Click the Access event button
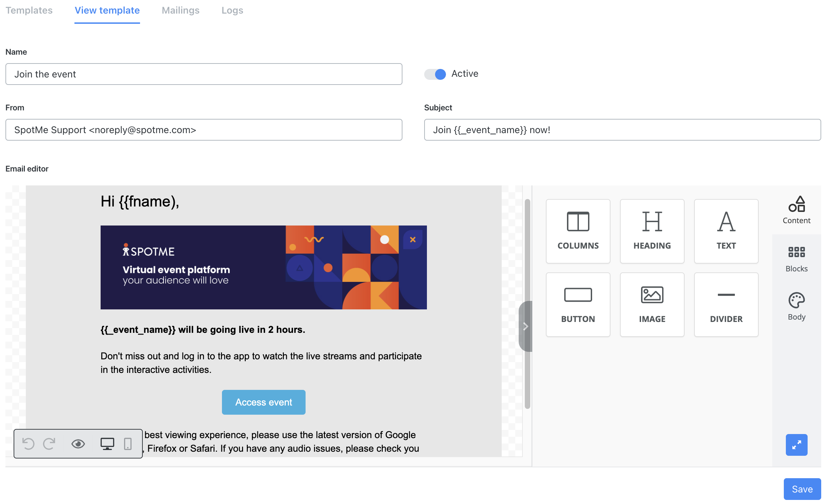 pyautogui.click(x=263, y=402)
